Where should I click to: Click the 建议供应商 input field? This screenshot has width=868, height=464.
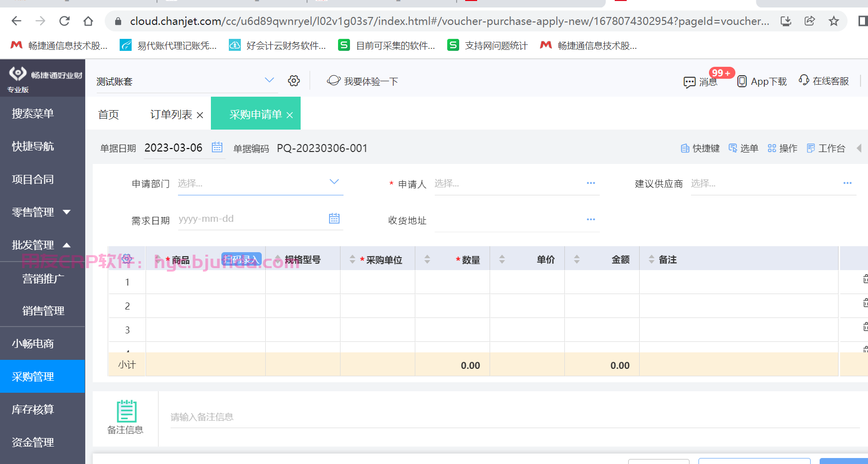point(765,183)
